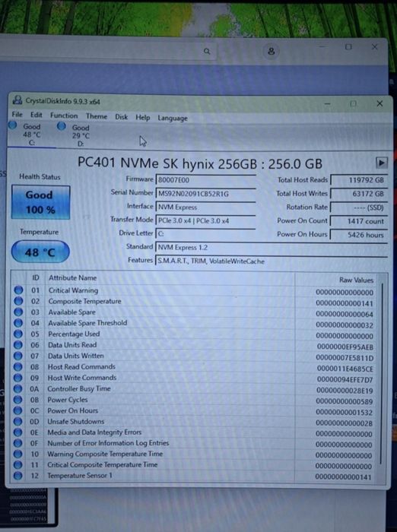Click the Interface field NVM Express

(x=205, y=207)
